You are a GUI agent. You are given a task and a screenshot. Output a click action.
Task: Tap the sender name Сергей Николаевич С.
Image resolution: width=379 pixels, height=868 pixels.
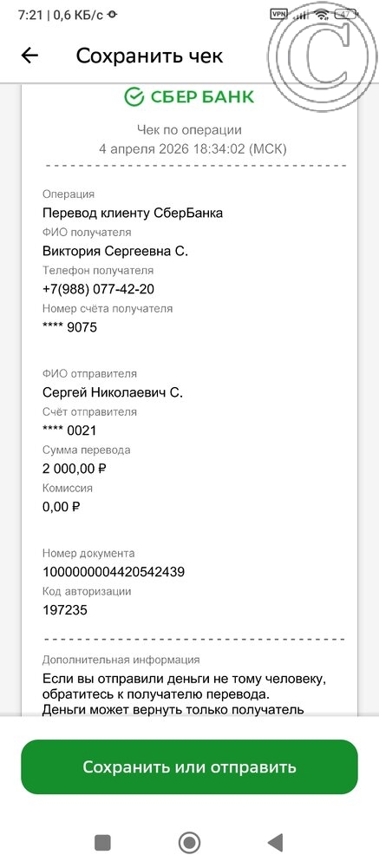pos(113,393)
